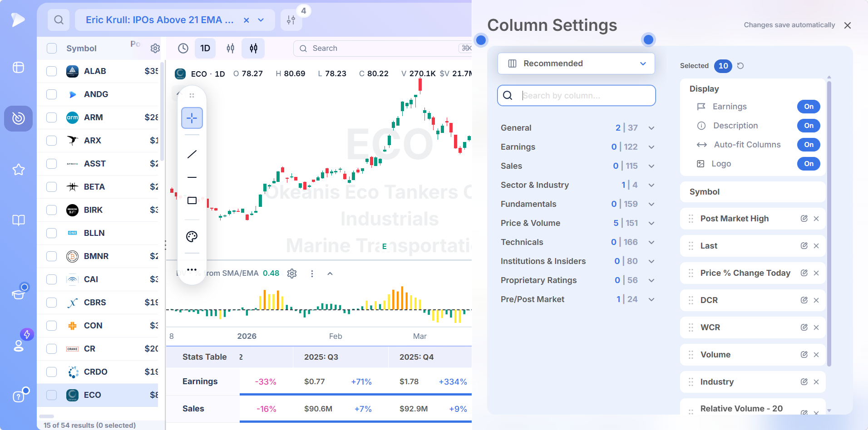Open the Recommended preset dropdown
Screen dimensions: 868x430
pyautogui.click(x=576, y=64)
